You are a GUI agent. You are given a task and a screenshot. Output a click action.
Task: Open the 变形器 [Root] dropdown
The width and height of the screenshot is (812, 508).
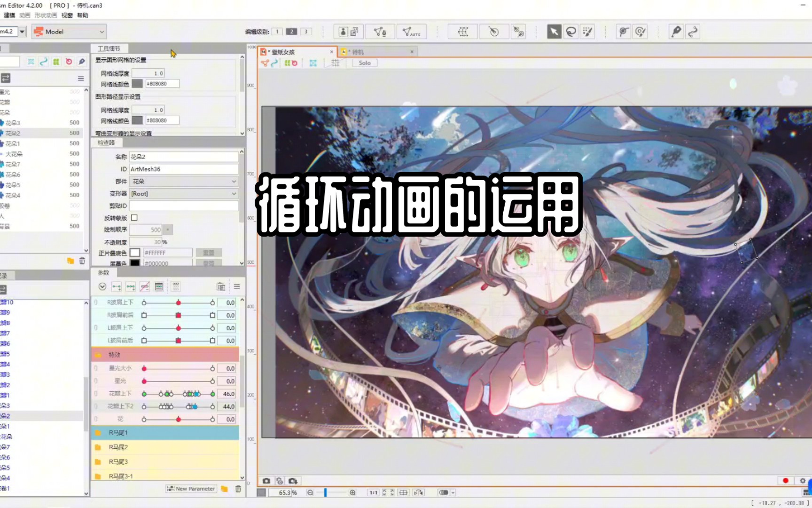(x=184, y=193)
